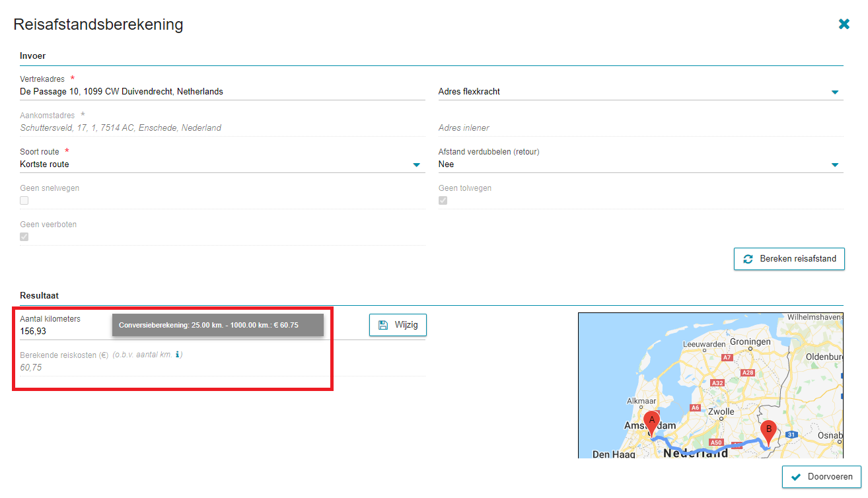Image resolution: width=868 pixels, height=498 pixels.
Task: Click the A6 road badge on the map
Action: click(x=695, y=408)
